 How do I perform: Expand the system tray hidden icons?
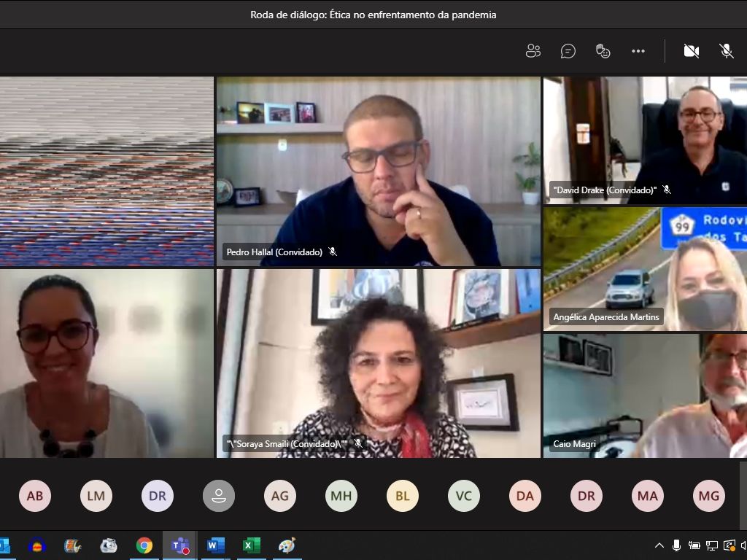pyautogui.click(x=659, y=545)
